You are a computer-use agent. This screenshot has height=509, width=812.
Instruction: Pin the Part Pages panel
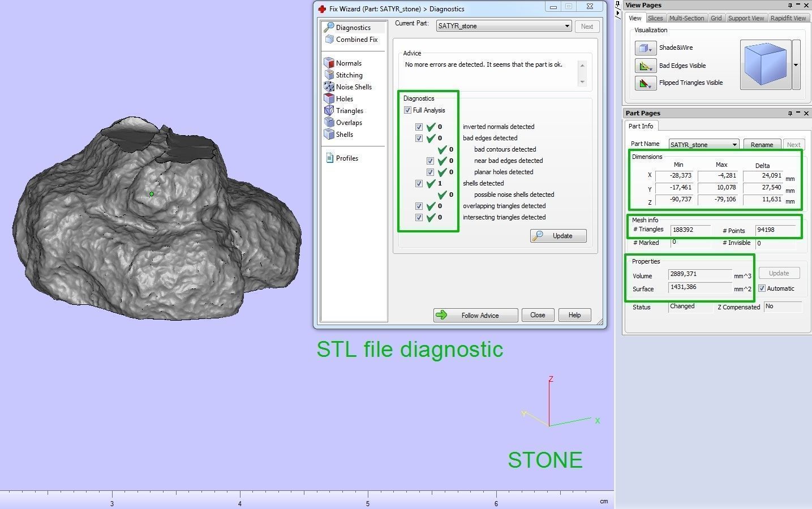(790, 113)
